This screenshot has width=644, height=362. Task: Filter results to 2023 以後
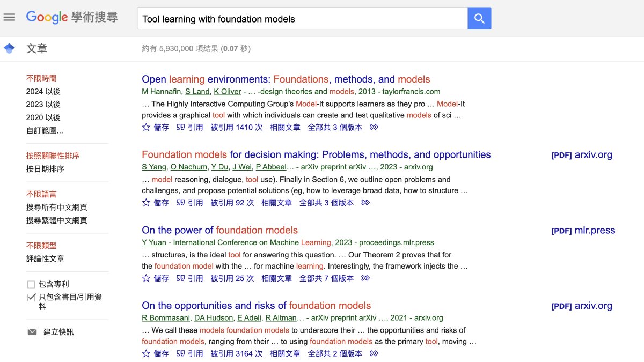43,104
